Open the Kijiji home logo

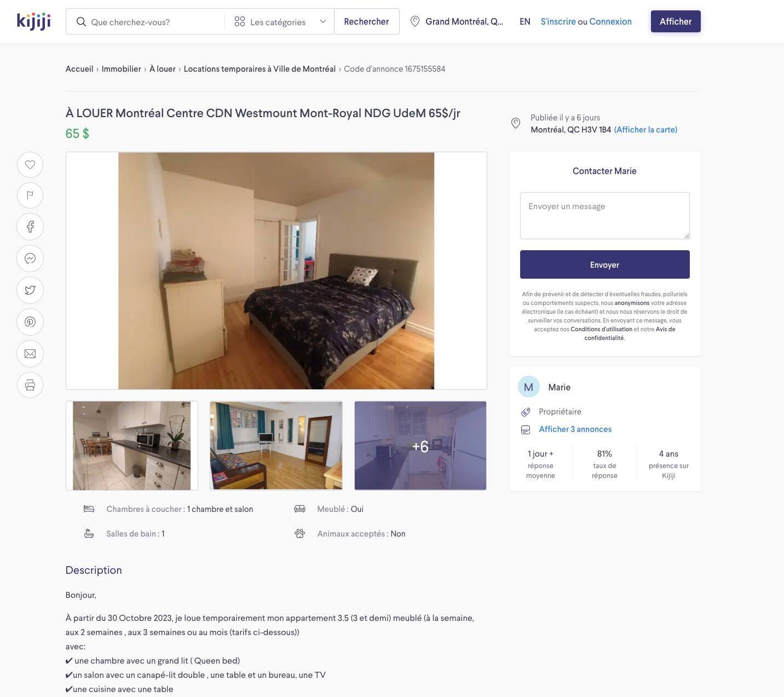tap(34, 21)
